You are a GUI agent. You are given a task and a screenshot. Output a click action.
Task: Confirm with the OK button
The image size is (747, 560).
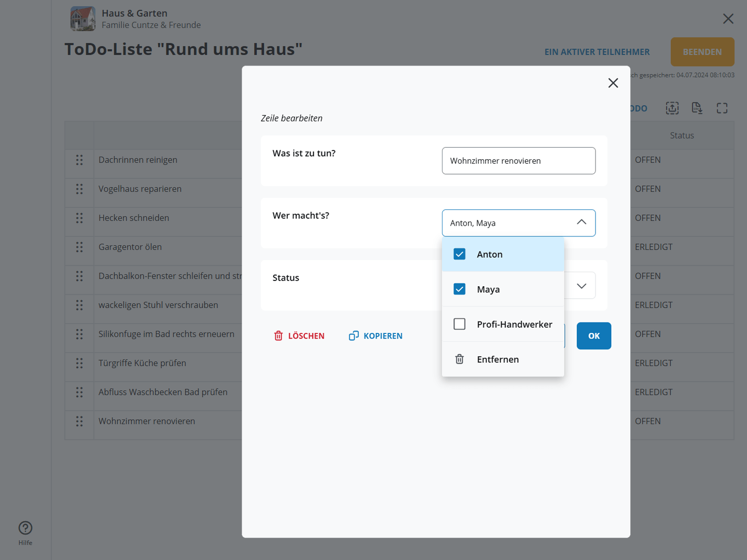(593, 336)
